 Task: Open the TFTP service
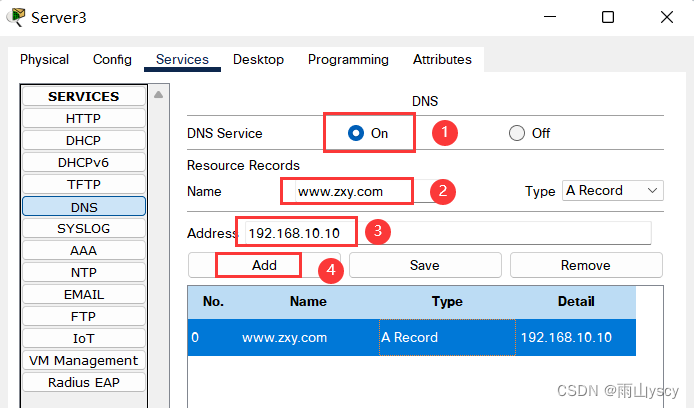coord(84,184)
